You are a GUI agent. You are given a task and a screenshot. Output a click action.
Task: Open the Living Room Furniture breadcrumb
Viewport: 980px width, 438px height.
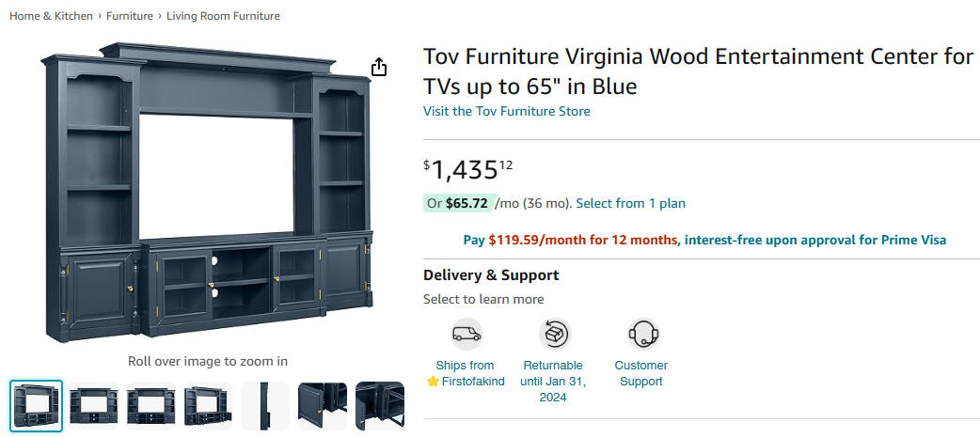coord(223,16)
